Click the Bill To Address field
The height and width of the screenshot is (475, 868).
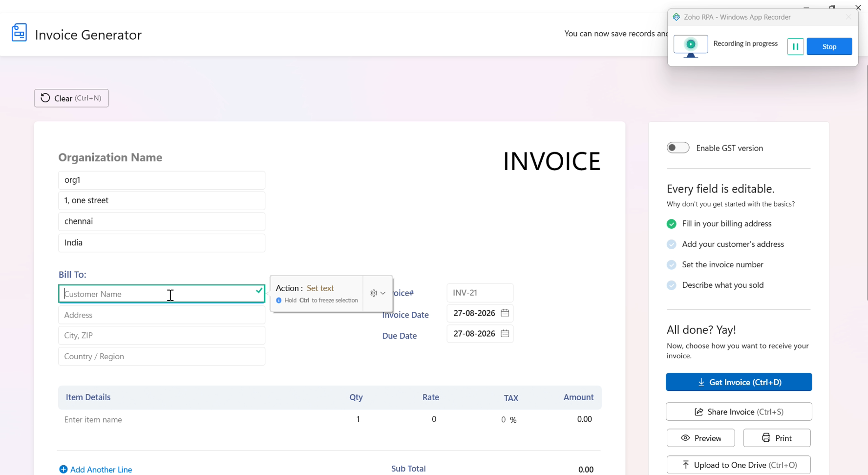pos(162,315)
